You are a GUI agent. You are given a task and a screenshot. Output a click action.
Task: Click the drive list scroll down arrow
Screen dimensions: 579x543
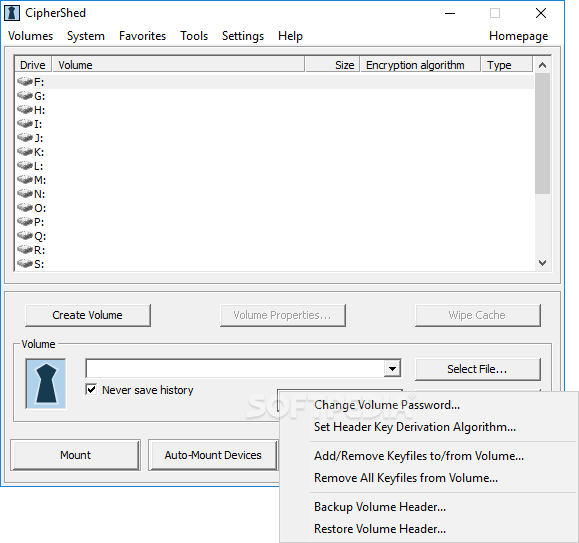[542, 263]
